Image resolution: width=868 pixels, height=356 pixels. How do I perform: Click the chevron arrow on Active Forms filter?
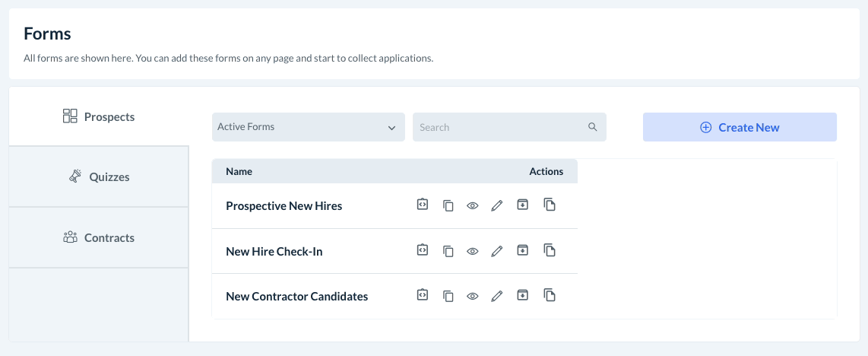pyautogui.click(x=392, y=128)
